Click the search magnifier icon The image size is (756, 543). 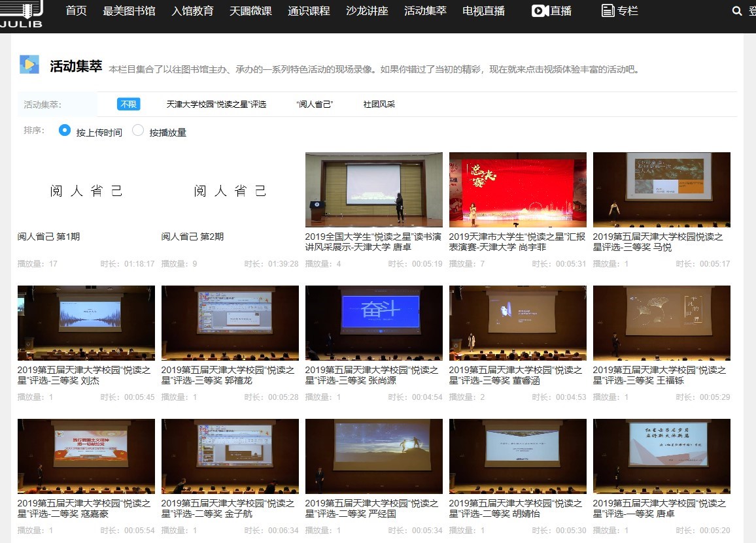click(737, 11)
